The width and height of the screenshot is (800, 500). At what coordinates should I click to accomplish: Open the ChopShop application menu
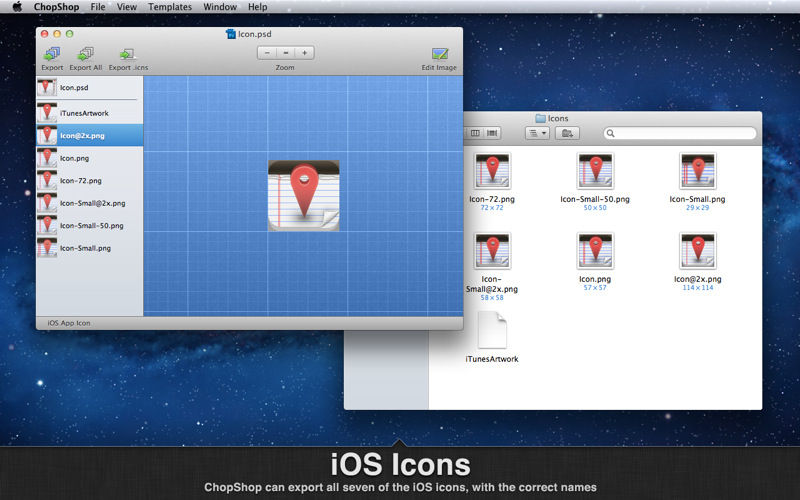pyautogui.click(x=56, y=7)
